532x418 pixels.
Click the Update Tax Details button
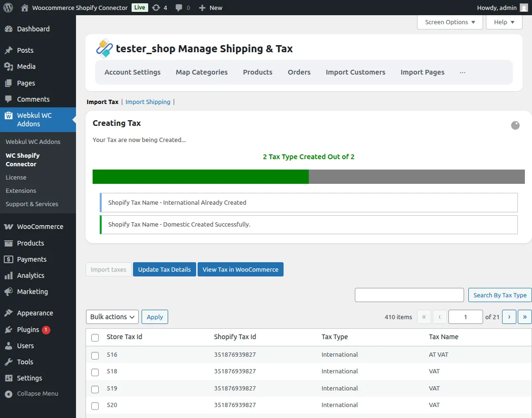[x=164, y=269]
